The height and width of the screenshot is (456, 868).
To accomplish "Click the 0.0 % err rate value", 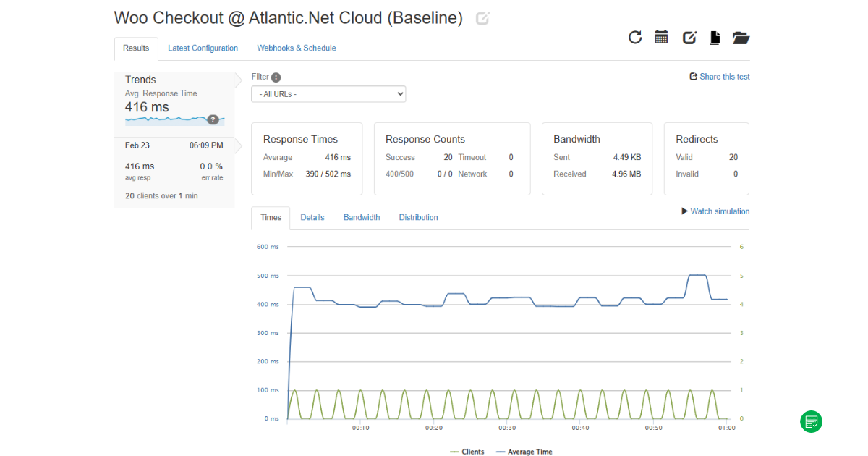I will click(x=211, y=166).
